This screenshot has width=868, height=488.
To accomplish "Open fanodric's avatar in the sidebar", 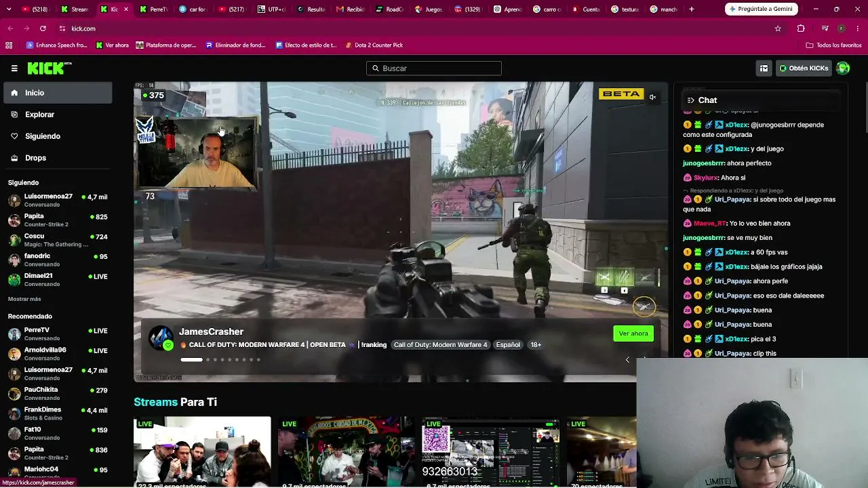I will [14, 260].
